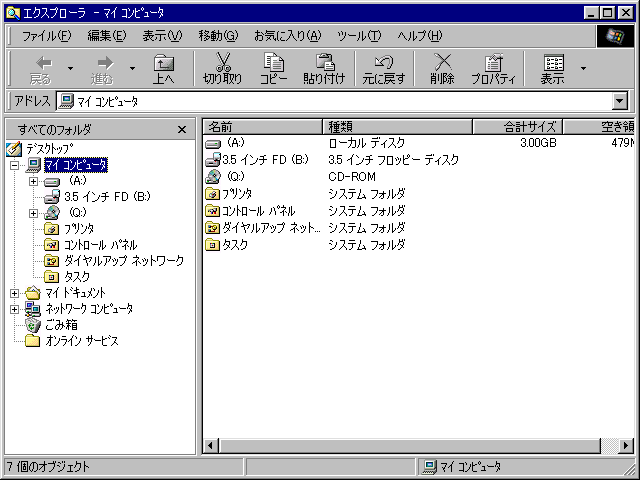Select ごみ箱 recycle bin icon in tree

click(33, 325)
